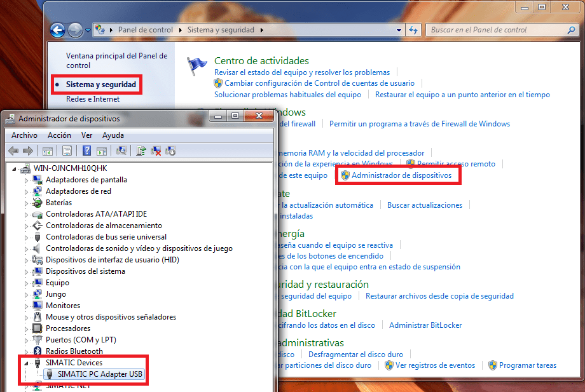
Task: Click Restaurar archivos desde copia de seguridad
Action: [439, 296]
